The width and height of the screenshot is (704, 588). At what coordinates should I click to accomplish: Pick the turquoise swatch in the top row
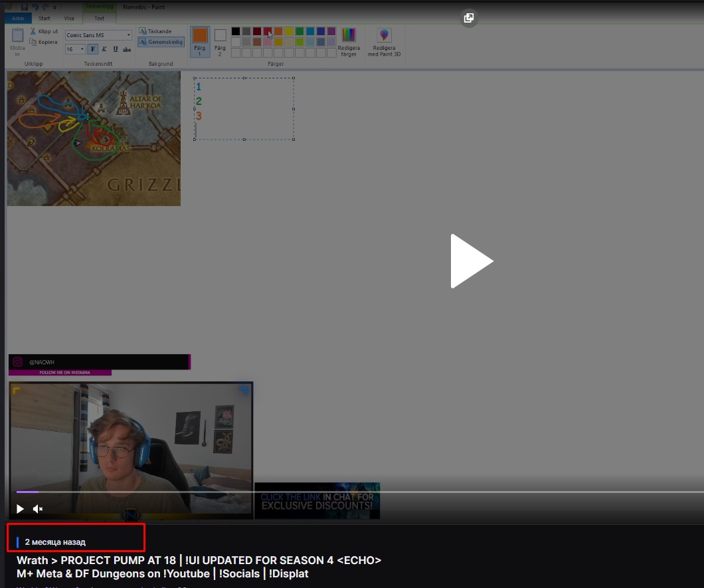click(x=310, y=31)
